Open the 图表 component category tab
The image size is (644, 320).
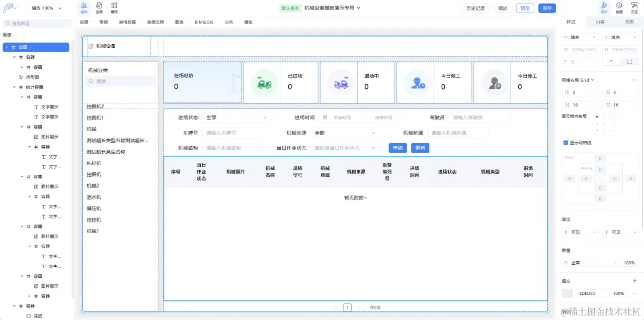(179, 22)
